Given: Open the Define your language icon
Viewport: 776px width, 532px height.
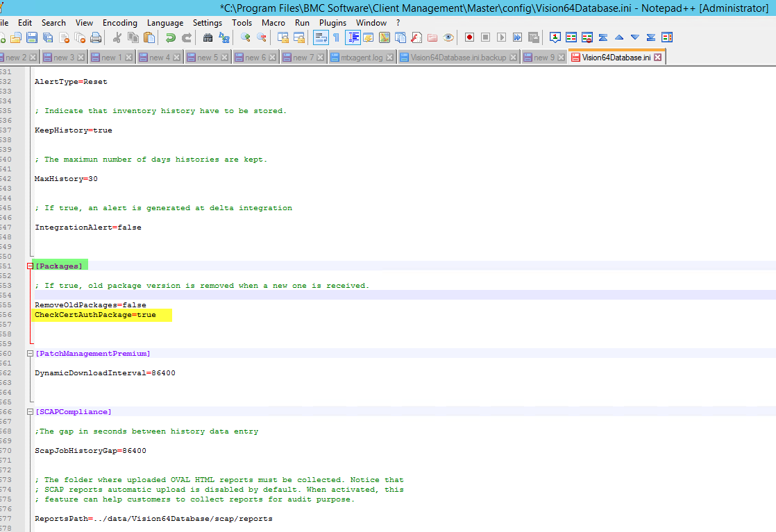Looking at the screenshot, I should pyautogui.click(x=368, y=37).
